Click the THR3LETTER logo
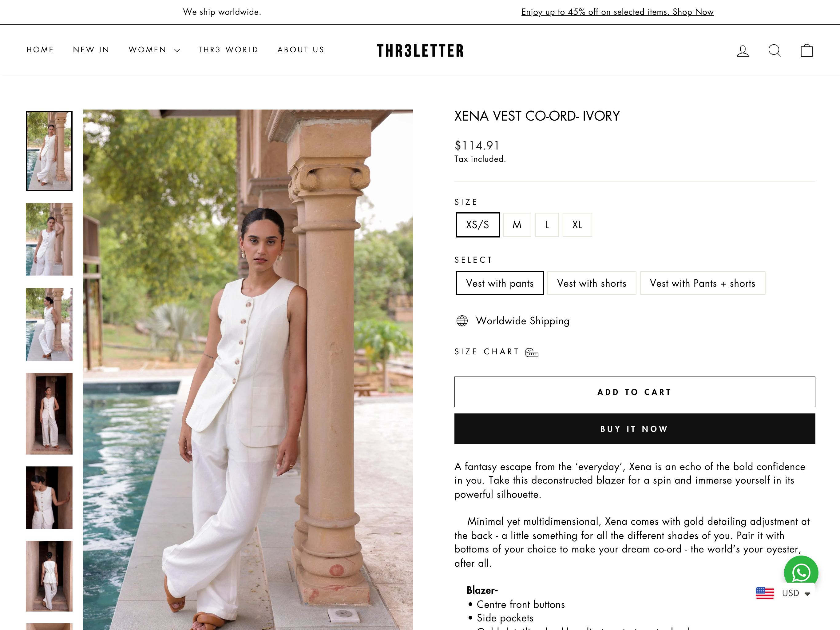The width and height of the screenshot is (840, 630). (420, 50)
